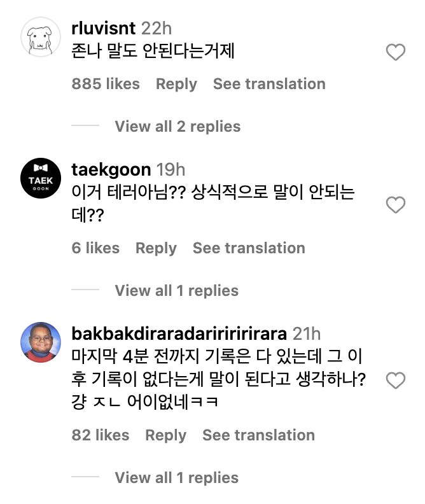The image size is (425, 504).
Task: Open the 82 likes list
Action: click(101, 435)
